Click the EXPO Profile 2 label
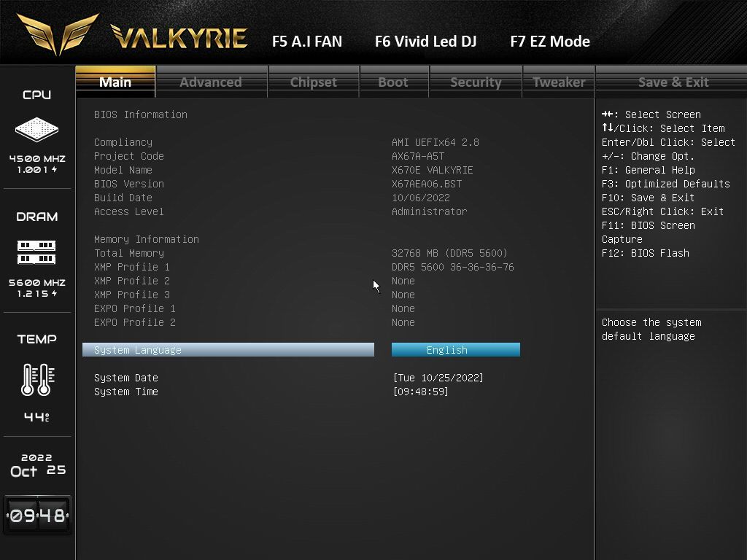This screenshot has width=747, height=560. point(134,322)
